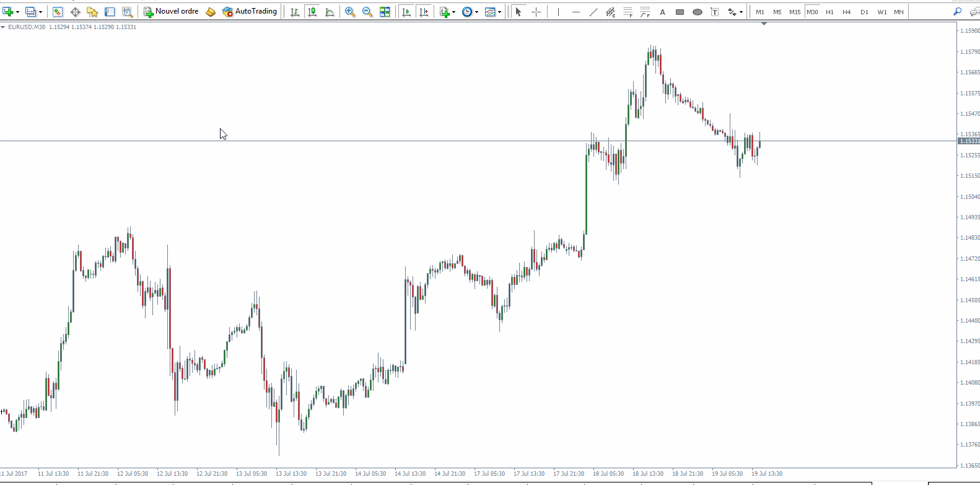Switch to the H4 timeframe
Viewport: 980px width, 485px height.
pyautogui.click(x=847, y=12)
